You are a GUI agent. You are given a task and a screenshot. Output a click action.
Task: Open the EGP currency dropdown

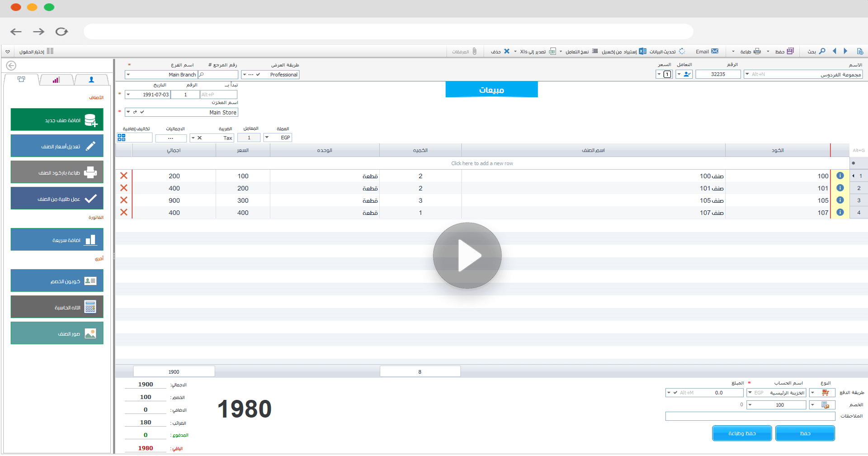pyautogui.click(x=267, y=138)
